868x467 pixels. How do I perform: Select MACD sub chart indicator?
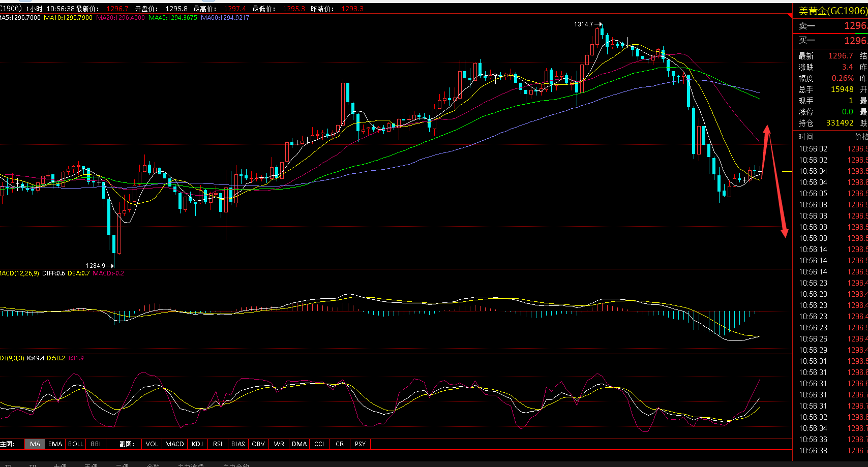coord(174,444)
